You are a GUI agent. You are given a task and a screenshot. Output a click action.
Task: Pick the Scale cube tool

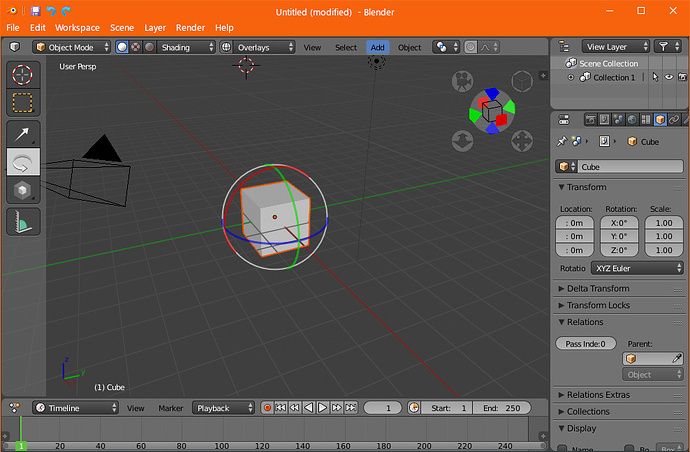tap(22, 190)
